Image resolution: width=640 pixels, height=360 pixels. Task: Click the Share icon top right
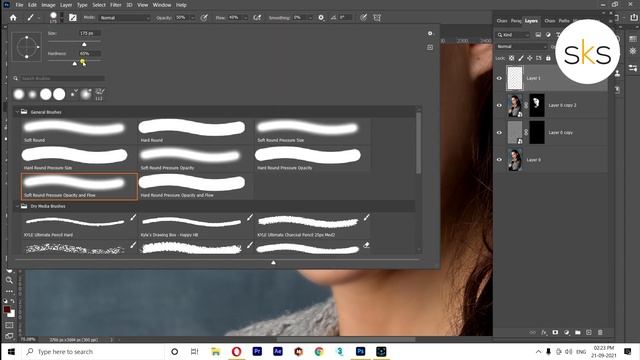click(x=633, y=18)
